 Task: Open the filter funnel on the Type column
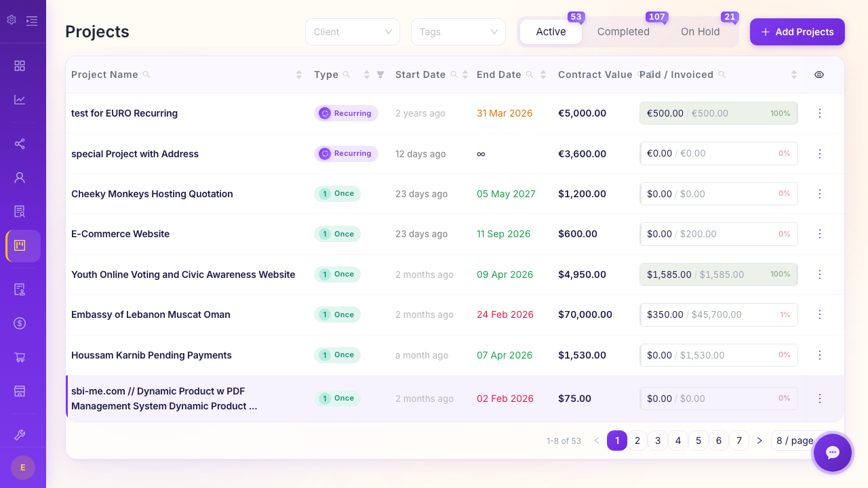pyautogui.click(x=380, y=75)
